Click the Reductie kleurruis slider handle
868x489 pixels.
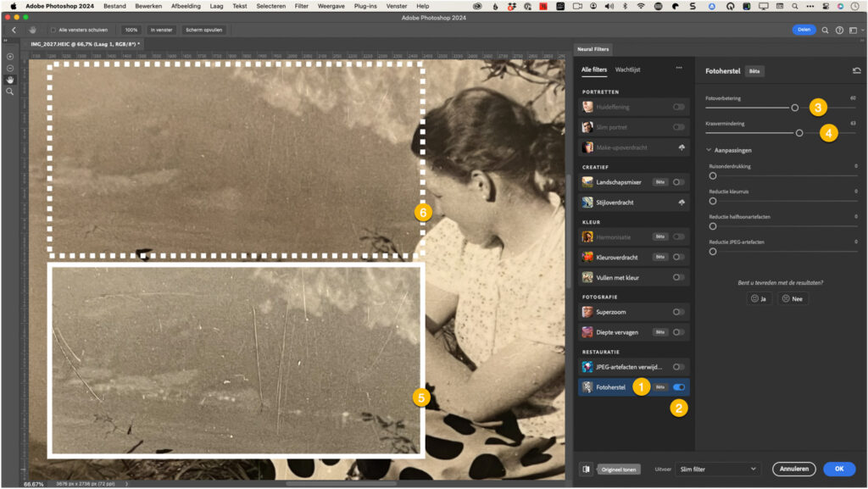point(713,202)
